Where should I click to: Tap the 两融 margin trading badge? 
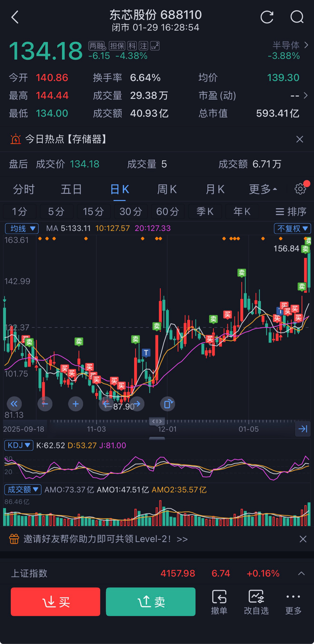point(97,46)
